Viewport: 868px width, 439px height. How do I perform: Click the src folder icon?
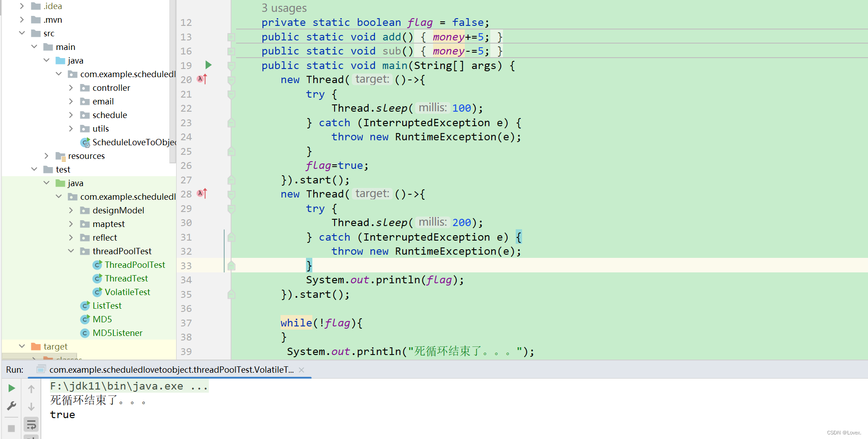pos(36,33)
